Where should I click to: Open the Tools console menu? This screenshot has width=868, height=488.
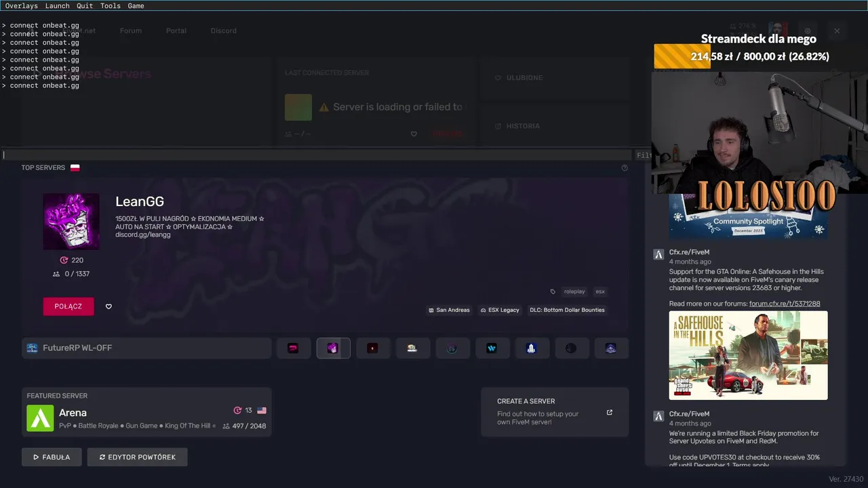click(110, 5)
